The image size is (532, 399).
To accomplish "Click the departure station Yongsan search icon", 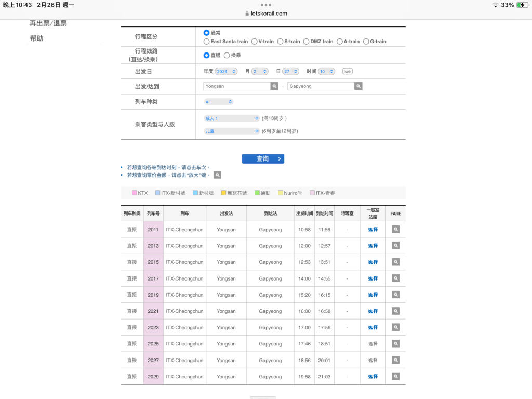I will pos(274,86).
